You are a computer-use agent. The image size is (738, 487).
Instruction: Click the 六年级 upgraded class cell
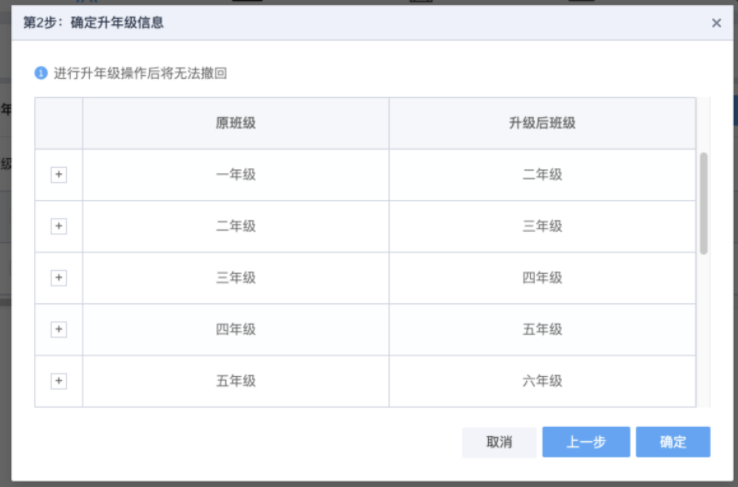click(x=542, y=381)
